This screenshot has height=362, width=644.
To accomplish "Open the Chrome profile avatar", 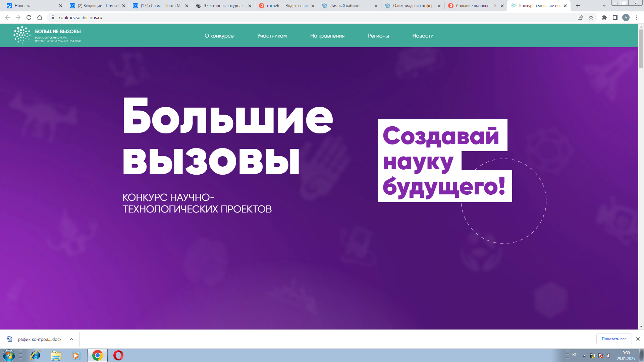I will (626, 17).
